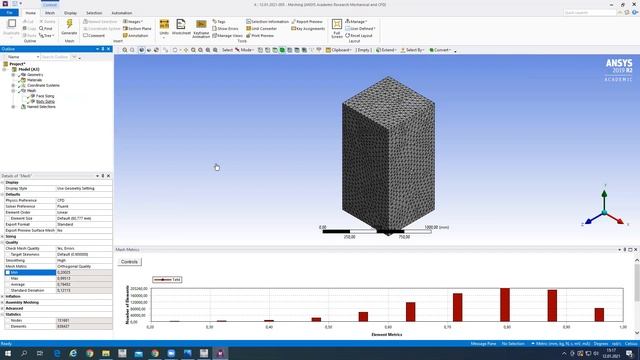Open Print Preview

(260, 36)
